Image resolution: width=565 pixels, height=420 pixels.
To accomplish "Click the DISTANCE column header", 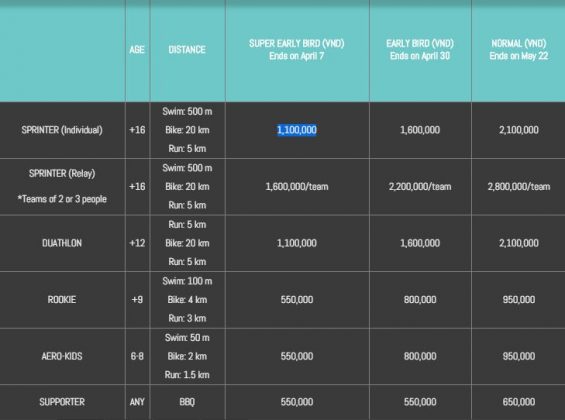I will click(187, 50).
